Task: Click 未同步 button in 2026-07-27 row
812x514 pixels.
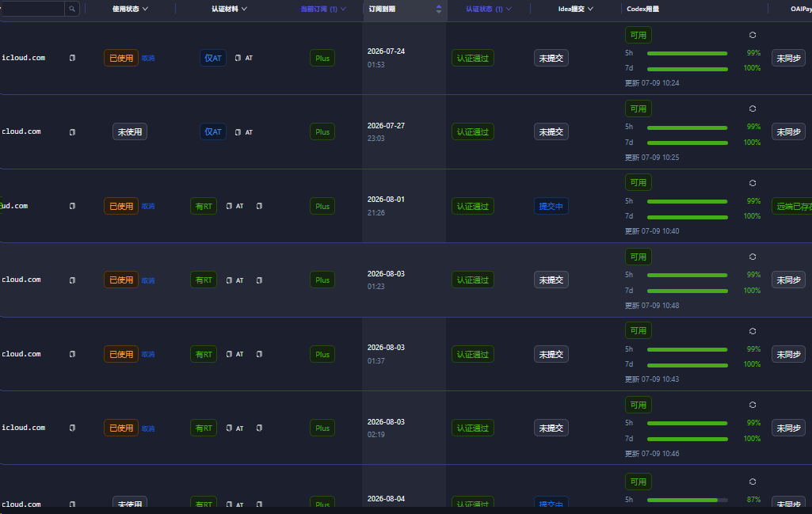Action: point(788,132)
